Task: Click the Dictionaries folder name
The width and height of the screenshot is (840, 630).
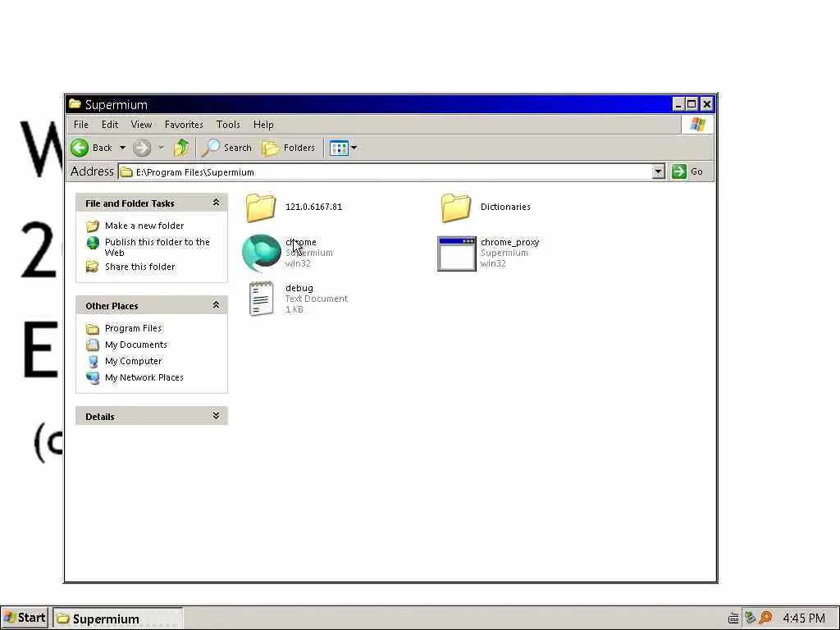Action: 505,207
